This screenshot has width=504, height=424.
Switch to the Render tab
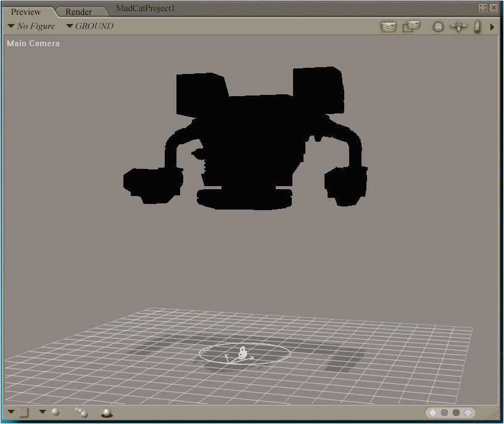pos(78,12)
